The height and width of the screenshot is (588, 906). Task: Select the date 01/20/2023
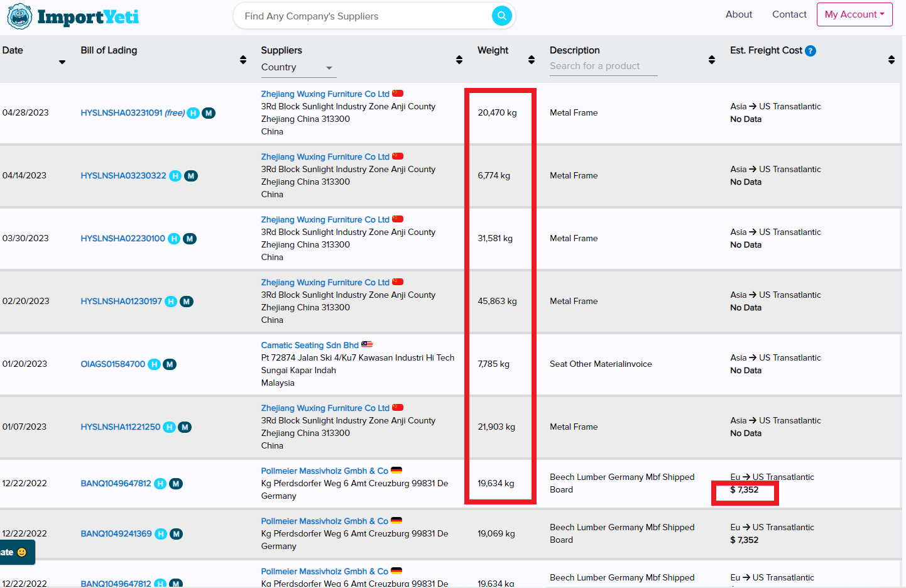pyautogui.click(x=25, y=364)
